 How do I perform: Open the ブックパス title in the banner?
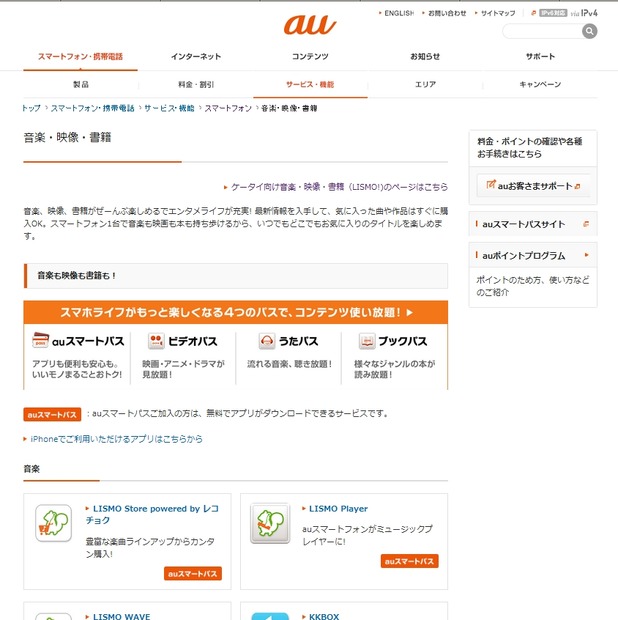pos(403,341)
